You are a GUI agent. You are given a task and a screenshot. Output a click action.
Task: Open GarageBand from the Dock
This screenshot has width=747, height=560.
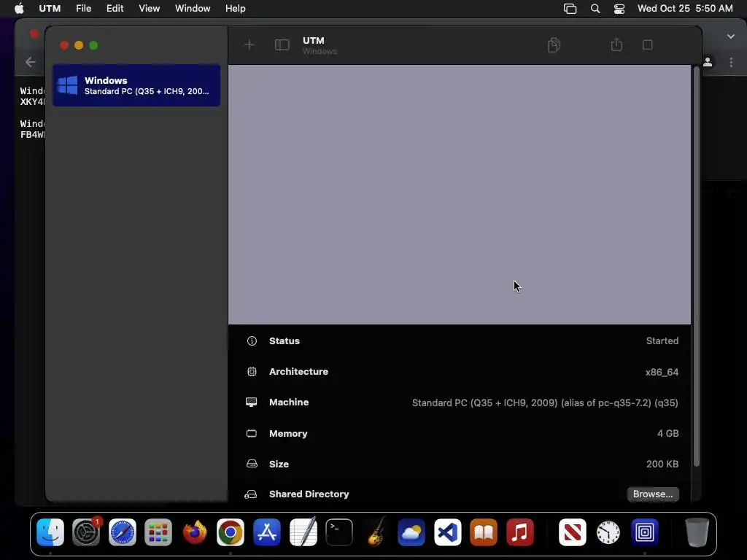tap(376, 532)
